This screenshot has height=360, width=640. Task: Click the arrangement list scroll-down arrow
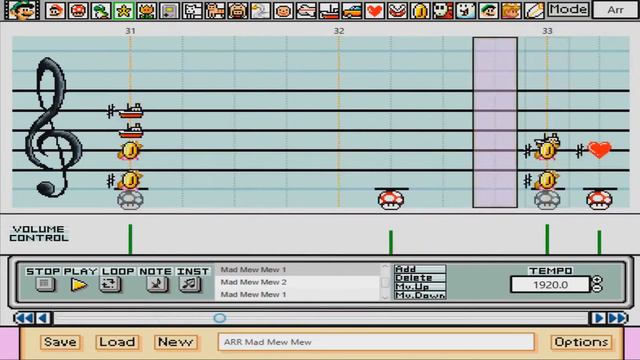click(x=385, y=298)
